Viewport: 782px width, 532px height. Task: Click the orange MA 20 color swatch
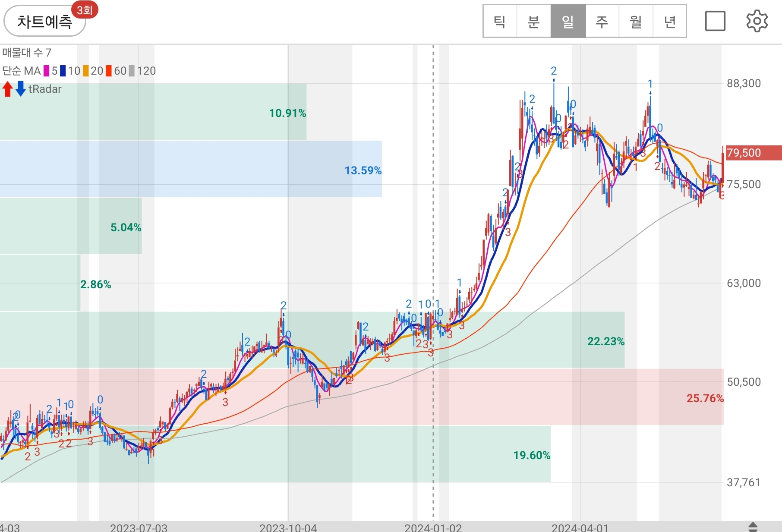tap(86, 71)
